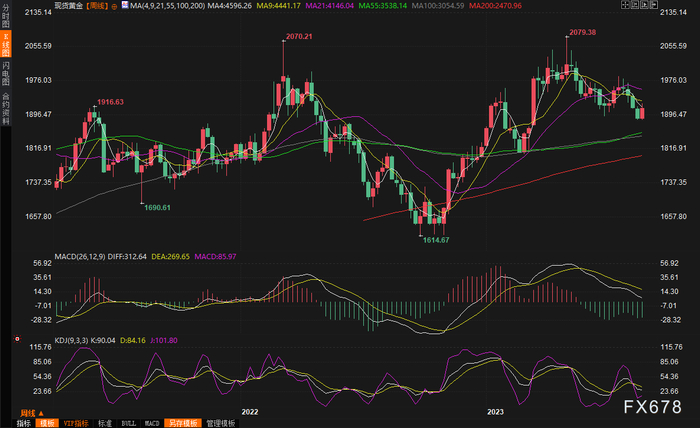Open 闪电图 from the left sidebar
Viewport: 700px width, 428px height.
pos(6,74)
